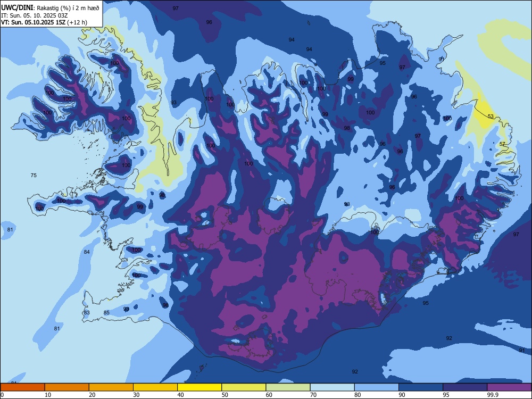The width and height of the screenshot is (532, 399).
Task: Click the '80' legend scale label
Action: (358, 395)
